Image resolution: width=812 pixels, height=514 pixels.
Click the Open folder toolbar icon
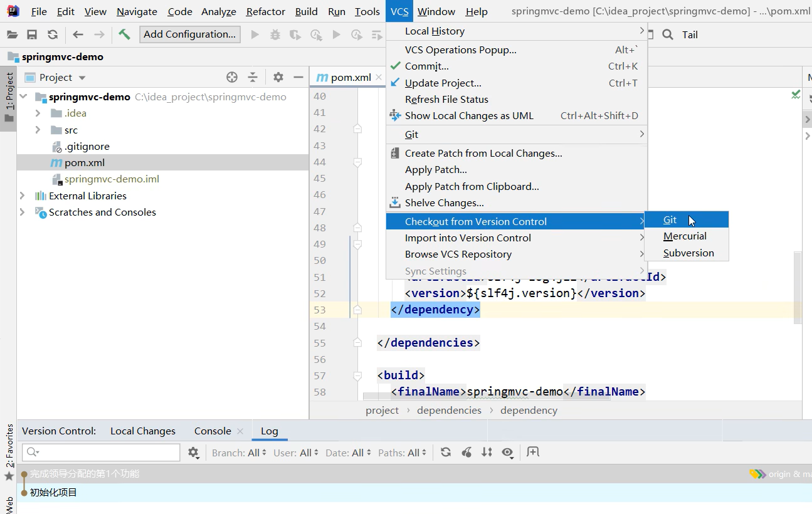12,34
